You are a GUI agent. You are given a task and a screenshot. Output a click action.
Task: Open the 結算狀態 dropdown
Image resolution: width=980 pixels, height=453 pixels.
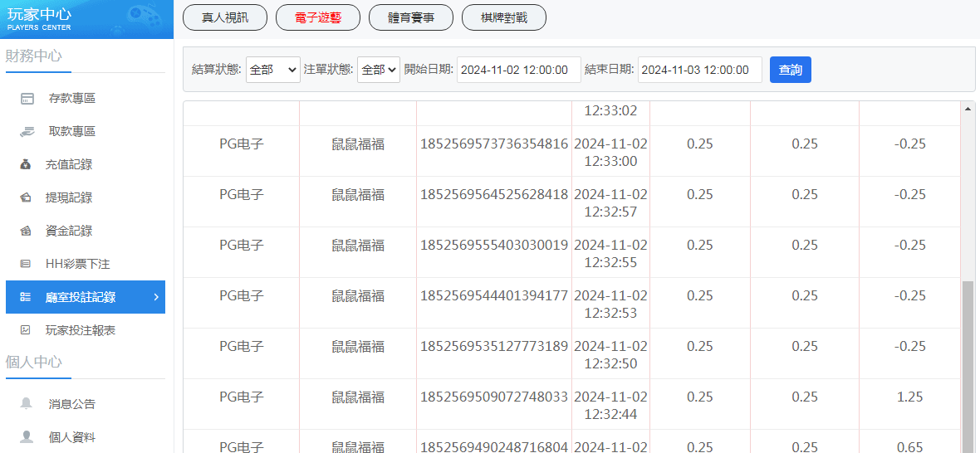(x=272, y=71)
